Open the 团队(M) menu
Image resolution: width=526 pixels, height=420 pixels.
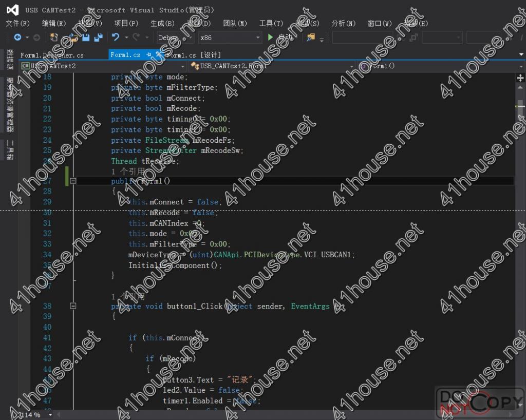click(235, 23)
